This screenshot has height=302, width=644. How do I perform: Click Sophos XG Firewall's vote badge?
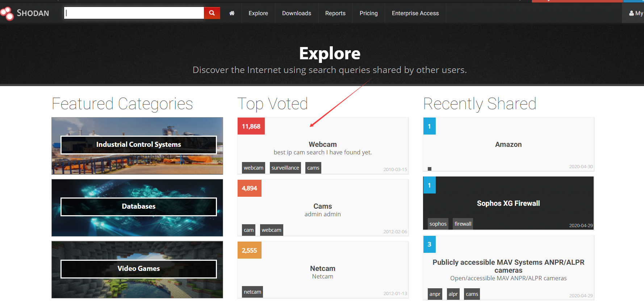pos(430,185)
